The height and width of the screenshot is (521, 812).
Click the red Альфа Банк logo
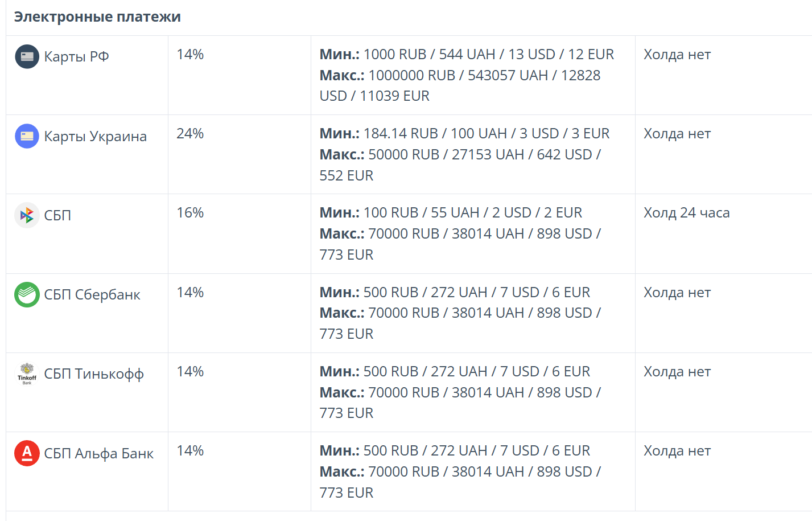27,453
